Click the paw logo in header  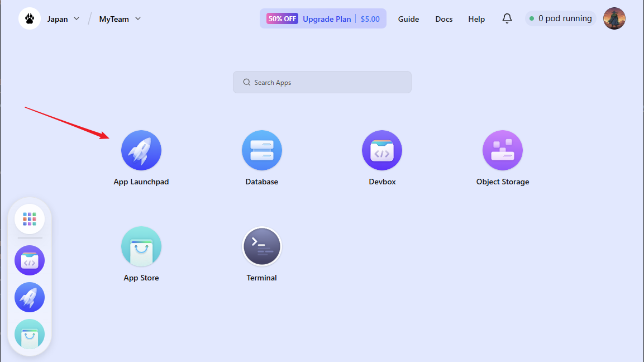(x=30, y=18)
